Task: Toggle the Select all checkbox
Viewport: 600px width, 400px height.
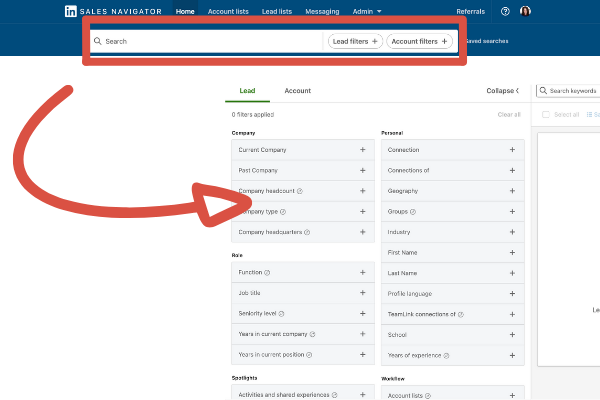Action: tap(546, 114)
